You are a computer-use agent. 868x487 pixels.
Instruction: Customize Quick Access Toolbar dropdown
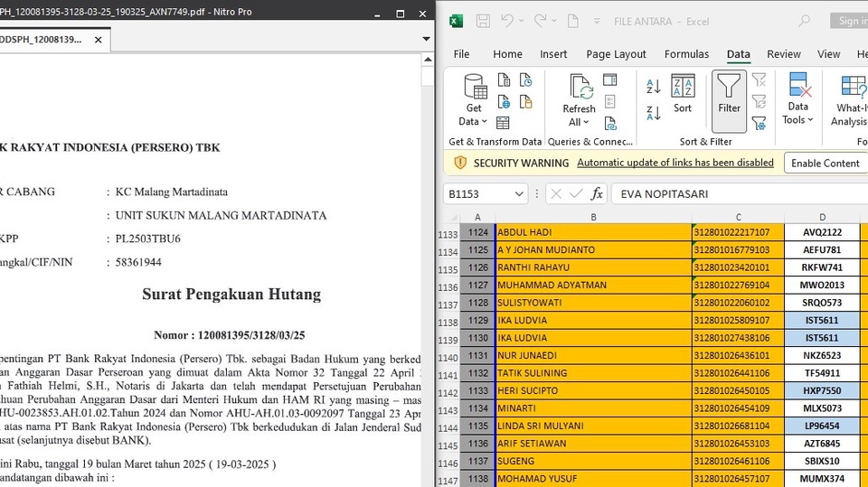coord(597,21)
